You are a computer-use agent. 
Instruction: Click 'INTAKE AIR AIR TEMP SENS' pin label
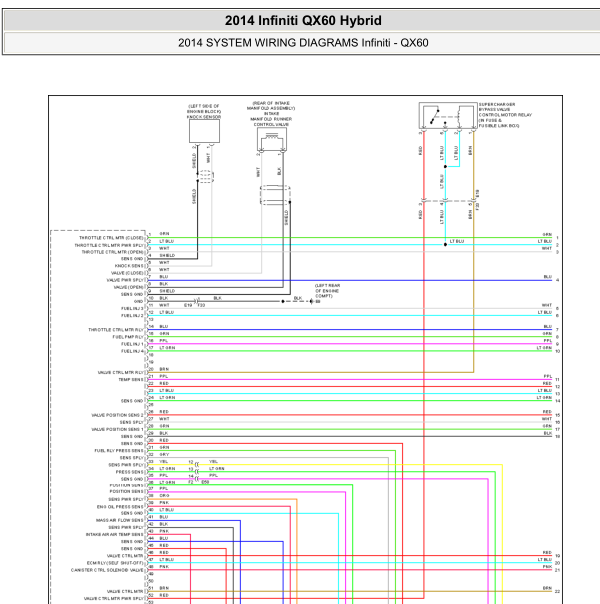(x=114, y=535)
